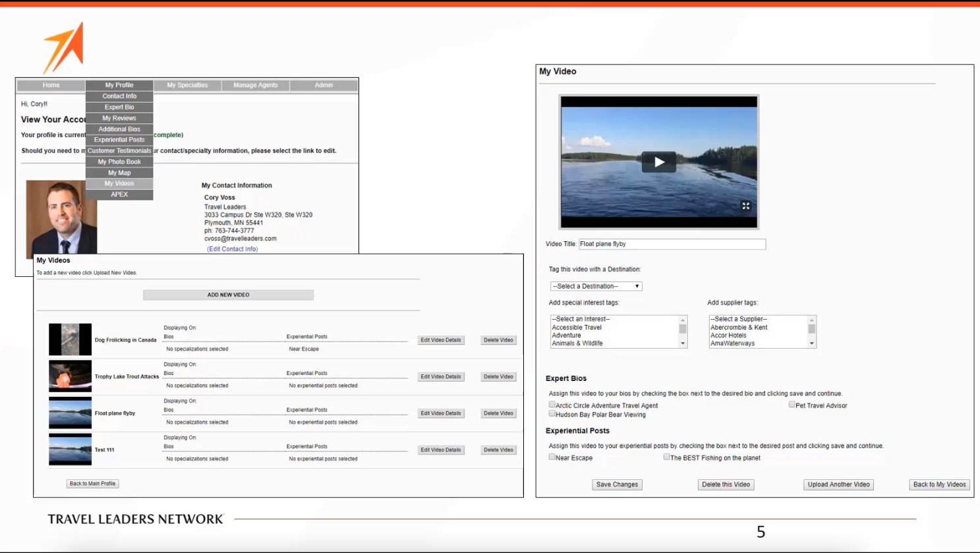Screen dimensions: 980x553
Task: Edit details for Dog Frolicking in Canada
Action: (x=441, y=340)
